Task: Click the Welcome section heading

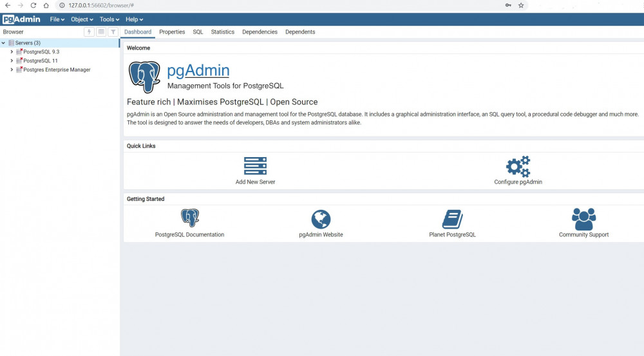Action: point(138,48)
